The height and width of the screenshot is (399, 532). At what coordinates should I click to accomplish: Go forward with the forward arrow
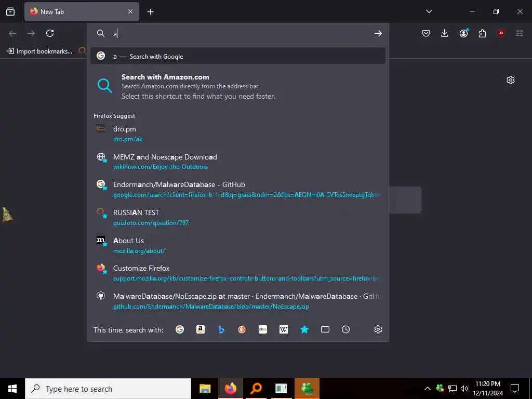coord(31,33)
